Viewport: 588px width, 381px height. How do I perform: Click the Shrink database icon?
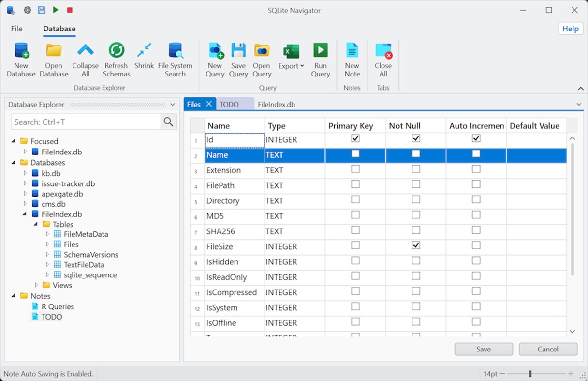(144, 51)
